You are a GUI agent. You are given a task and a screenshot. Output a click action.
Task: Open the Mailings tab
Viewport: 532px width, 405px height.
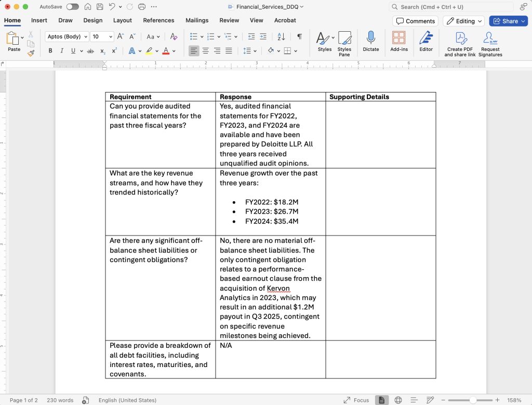click(x=196, y=20)
